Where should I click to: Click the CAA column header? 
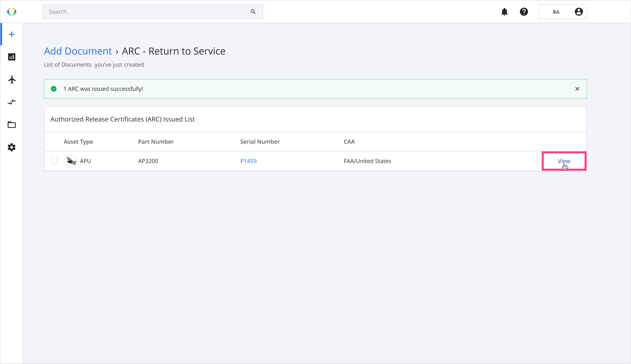pos(349,141)
